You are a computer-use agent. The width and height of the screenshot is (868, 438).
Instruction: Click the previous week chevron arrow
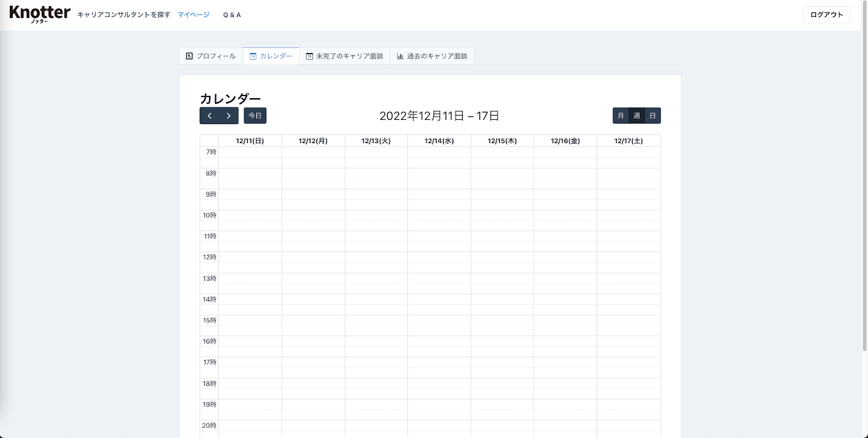pos(209,115)
